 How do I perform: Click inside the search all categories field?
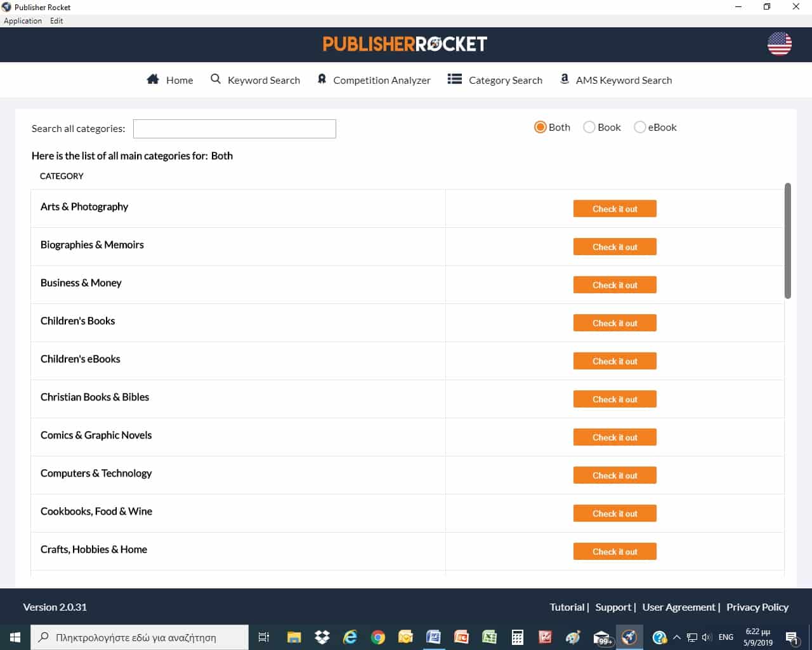(234, 128)
